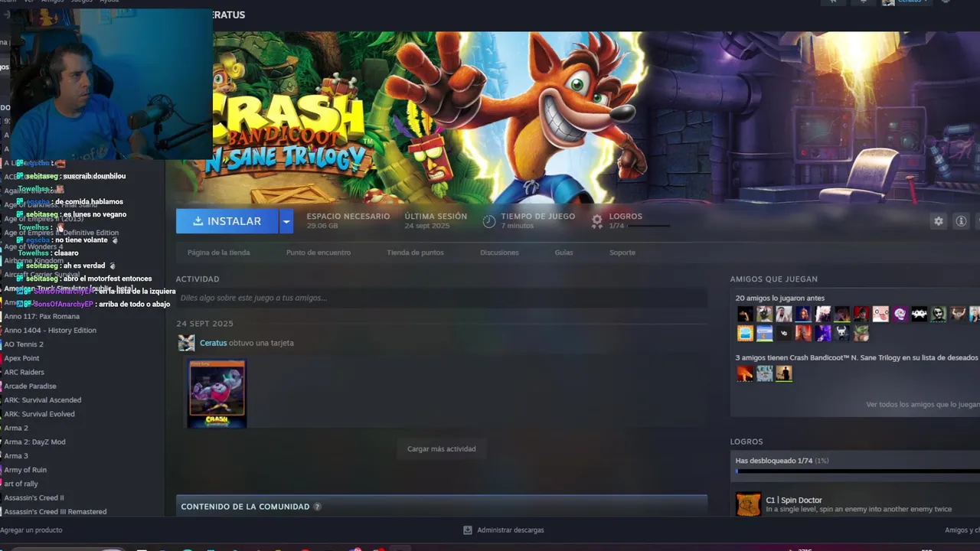Select Assassin's Creed II in library
The height and width of the screenshot is (551, 980).
(34, 497)
